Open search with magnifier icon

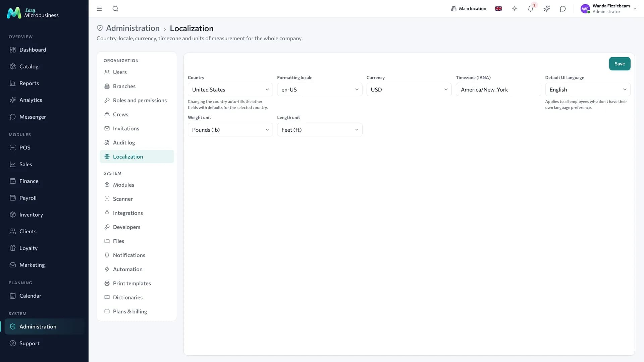click(115, 9)
